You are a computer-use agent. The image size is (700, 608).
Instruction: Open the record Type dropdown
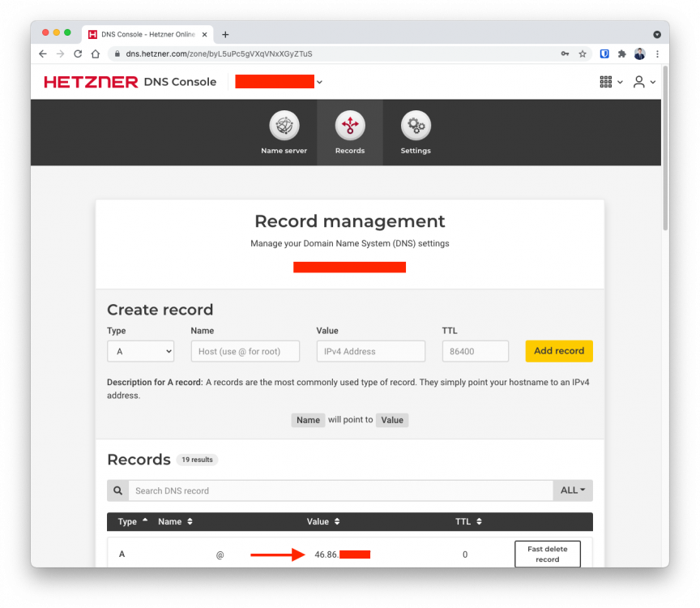[x=141, y=351]
